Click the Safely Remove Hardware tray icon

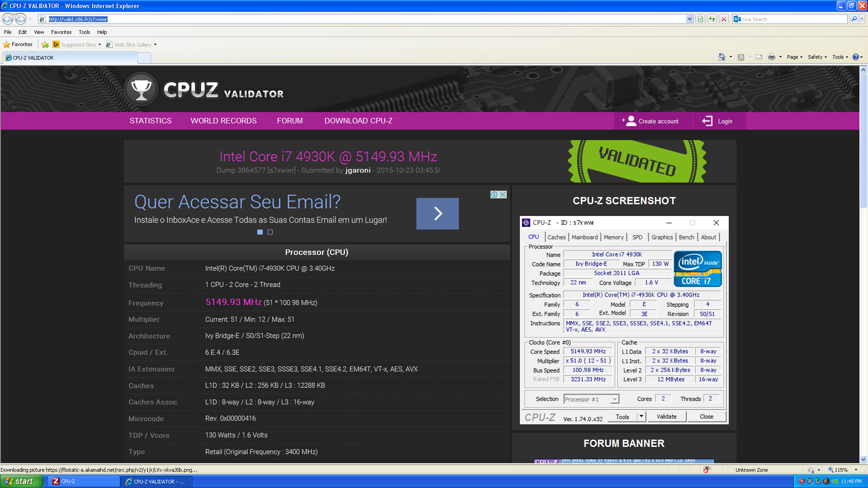(818, 481)
